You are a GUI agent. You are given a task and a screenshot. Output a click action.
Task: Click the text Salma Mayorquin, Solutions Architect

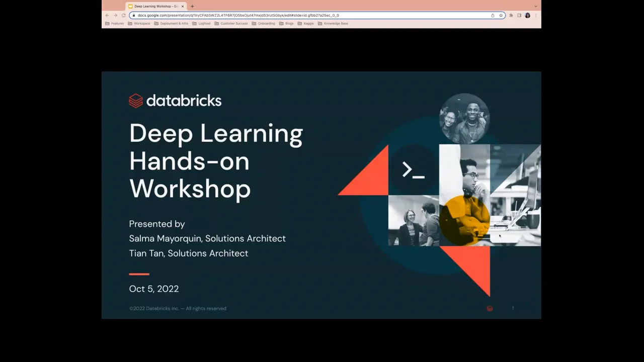click(207, 238)
